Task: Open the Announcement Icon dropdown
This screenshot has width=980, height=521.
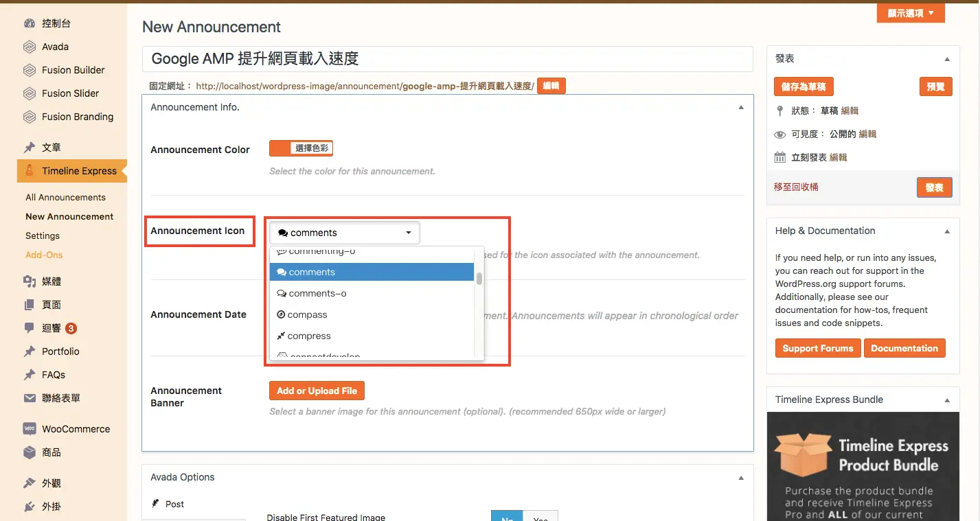Action: click(x=344, y=233)
